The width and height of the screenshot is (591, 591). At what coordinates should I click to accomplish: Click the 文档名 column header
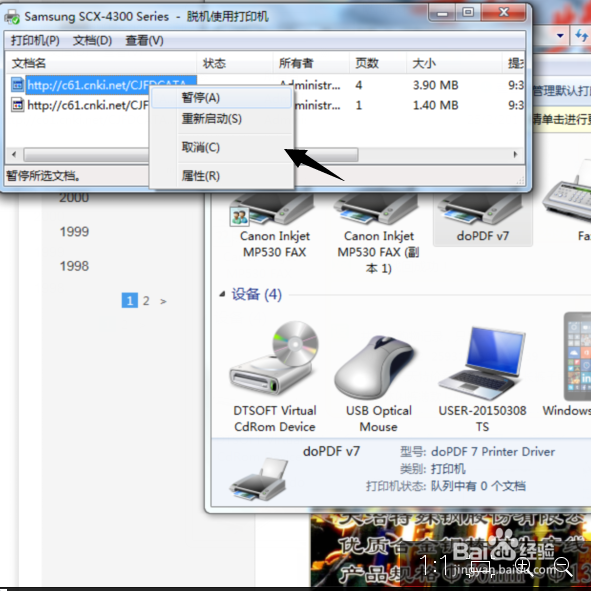click(101, 63)
